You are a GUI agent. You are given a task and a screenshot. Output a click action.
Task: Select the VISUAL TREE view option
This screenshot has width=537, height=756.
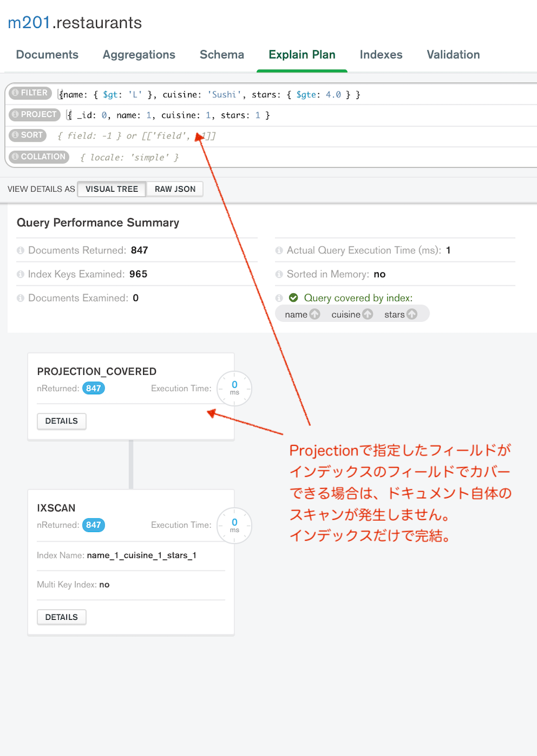coord(111,189)
